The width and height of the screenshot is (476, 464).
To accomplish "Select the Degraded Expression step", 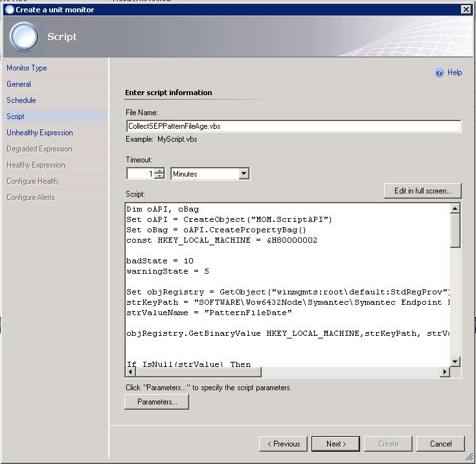I will click(x=40, y=149).
